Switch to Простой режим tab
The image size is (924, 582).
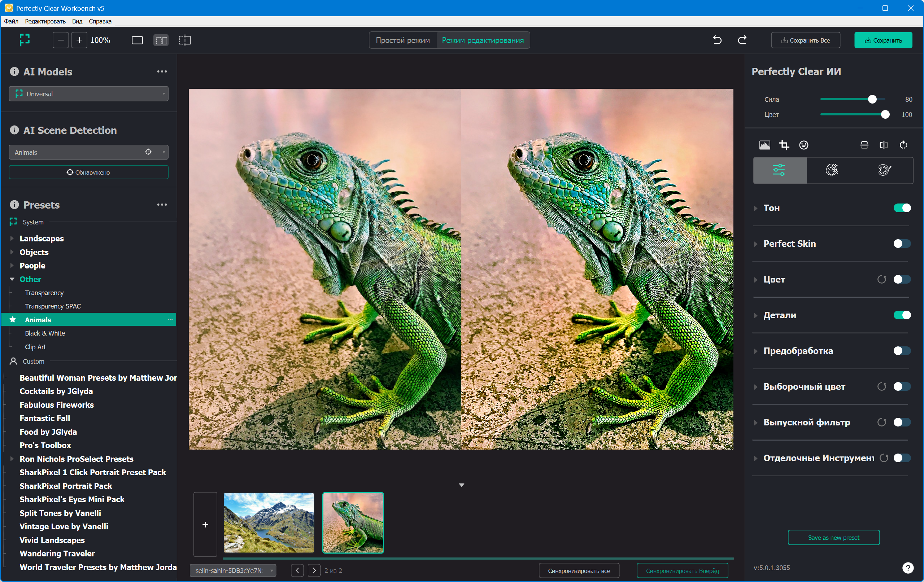(x=402, y=40)
